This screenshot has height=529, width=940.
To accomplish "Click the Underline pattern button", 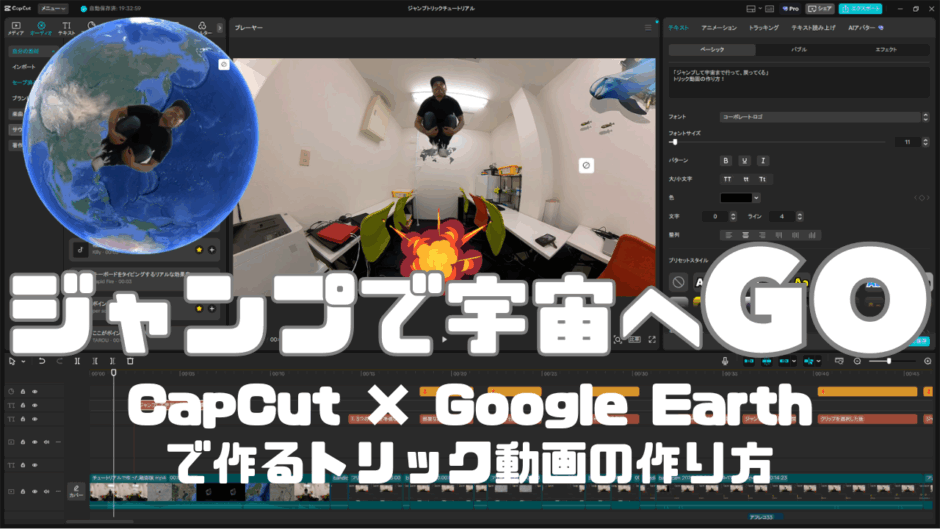I will 744,160.
